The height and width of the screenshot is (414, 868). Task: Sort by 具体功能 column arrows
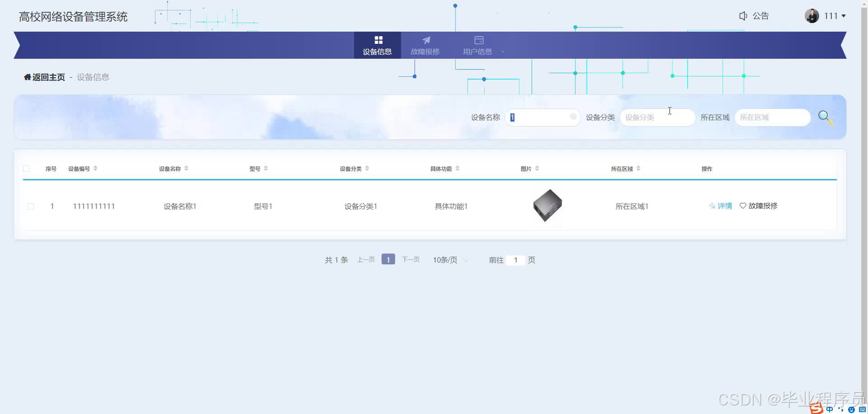[458, 169]
